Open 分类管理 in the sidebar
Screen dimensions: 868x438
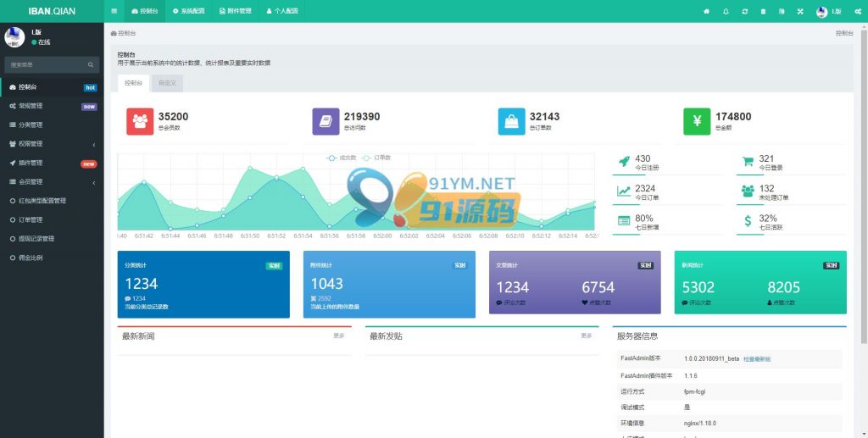tap(52, 125)
